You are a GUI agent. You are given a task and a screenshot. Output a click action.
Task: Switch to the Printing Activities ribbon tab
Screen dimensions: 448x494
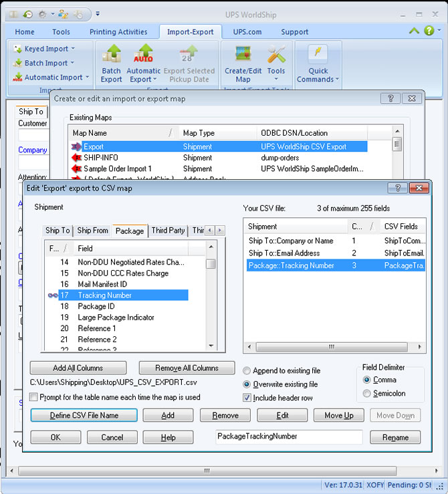tap(118, 31)
